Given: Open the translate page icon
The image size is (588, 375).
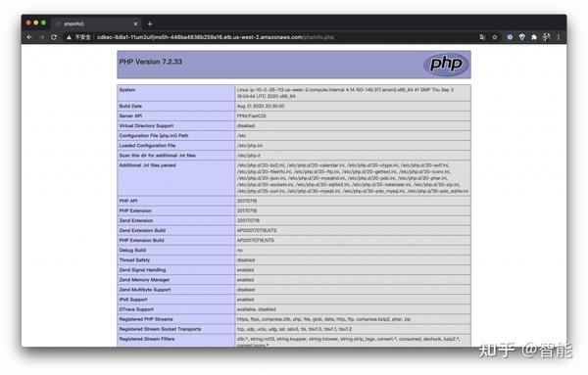Looking at the screenshot, I should coord(482,37).
